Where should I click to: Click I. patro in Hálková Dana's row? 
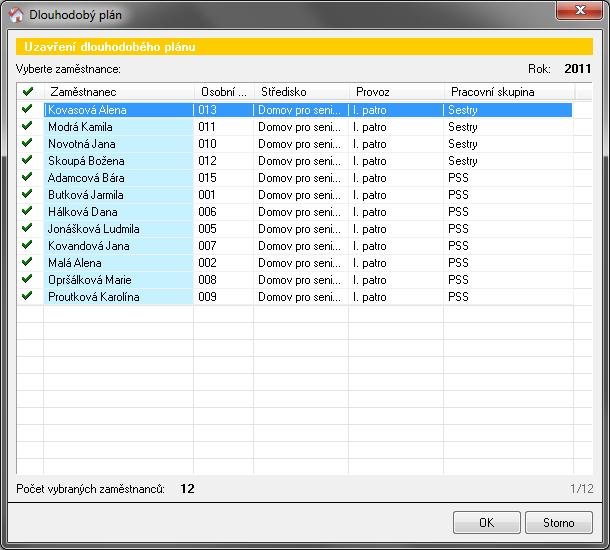pyautogui.click(x=370, y=212)
